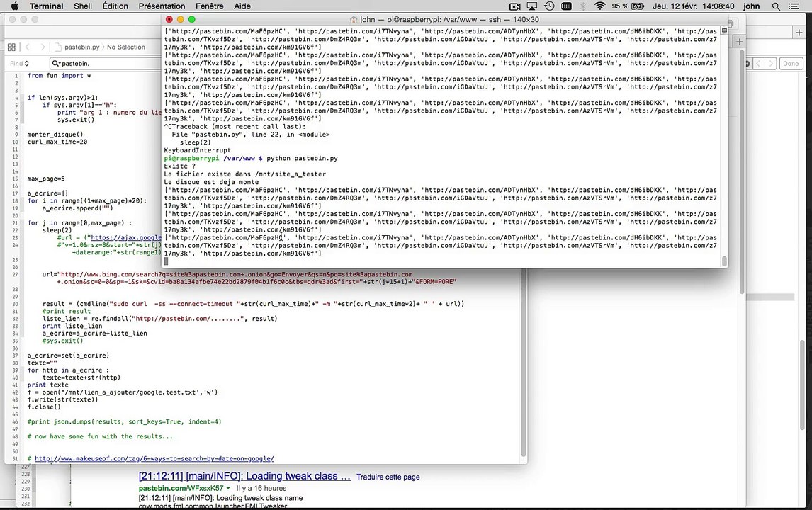Click the home proxy icon in Terminal title
Screen dimensions: 812x510
[x=354, y=20]
